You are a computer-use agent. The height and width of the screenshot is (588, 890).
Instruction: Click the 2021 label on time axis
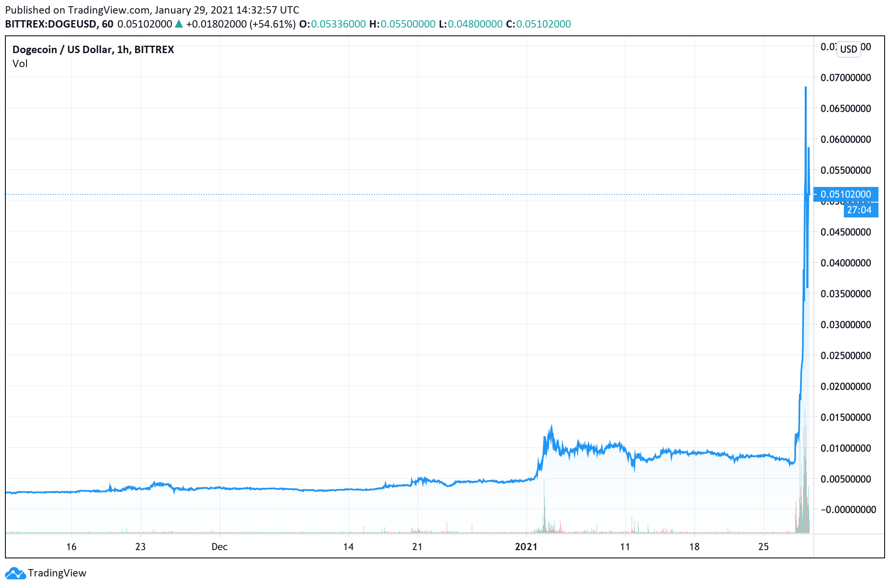tap(526, 547)
